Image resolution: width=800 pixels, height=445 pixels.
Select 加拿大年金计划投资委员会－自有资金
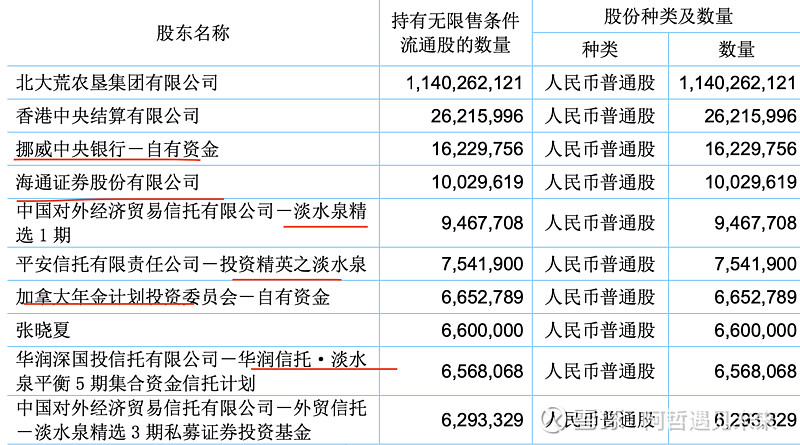[x=173, y=297]
